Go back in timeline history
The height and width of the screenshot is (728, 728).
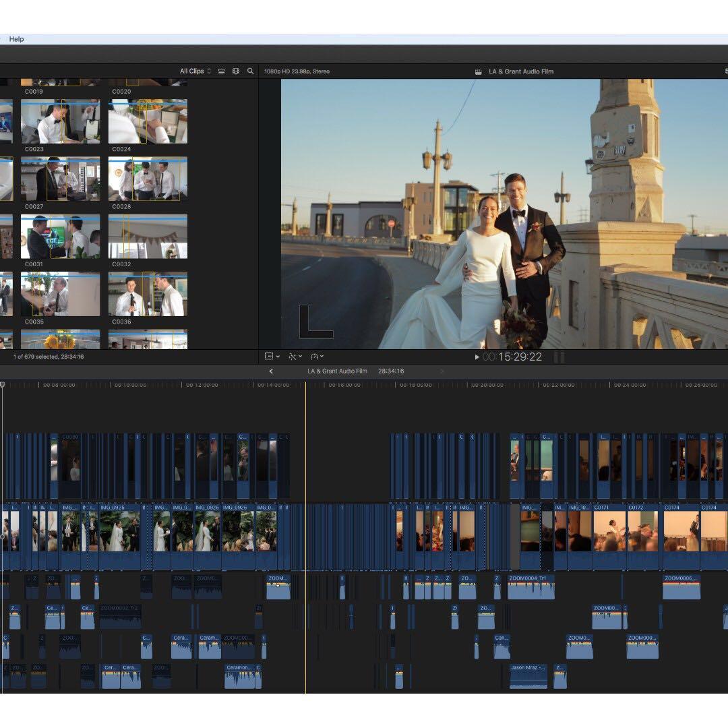pos(271,371)
